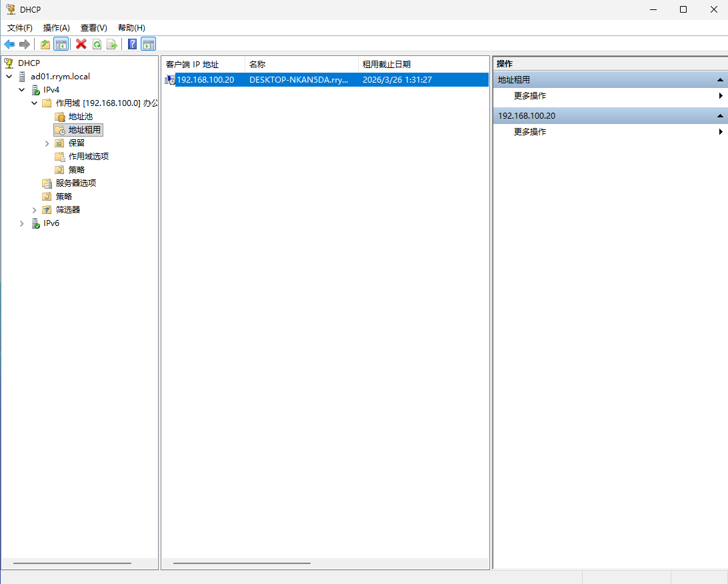Go back with the blue left arrow
Viewport: 728px width, 584px height.
coord(9,44)
